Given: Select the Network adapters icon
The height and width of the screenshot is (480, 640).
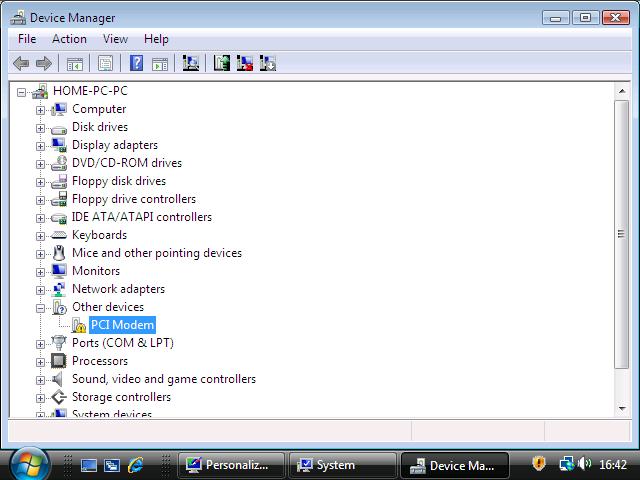Looking at the screenshot, I should [59, 289].
